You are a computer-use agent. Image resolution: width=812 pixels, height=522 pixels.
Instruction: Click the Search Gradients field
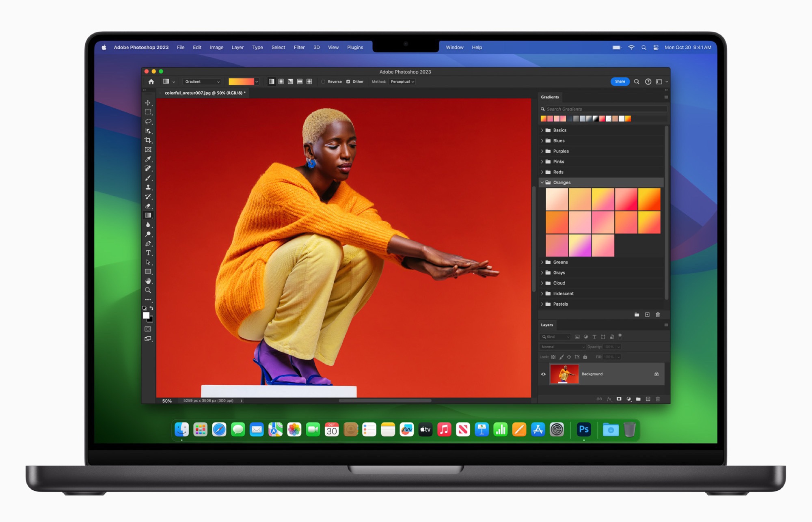coord(605,109)
